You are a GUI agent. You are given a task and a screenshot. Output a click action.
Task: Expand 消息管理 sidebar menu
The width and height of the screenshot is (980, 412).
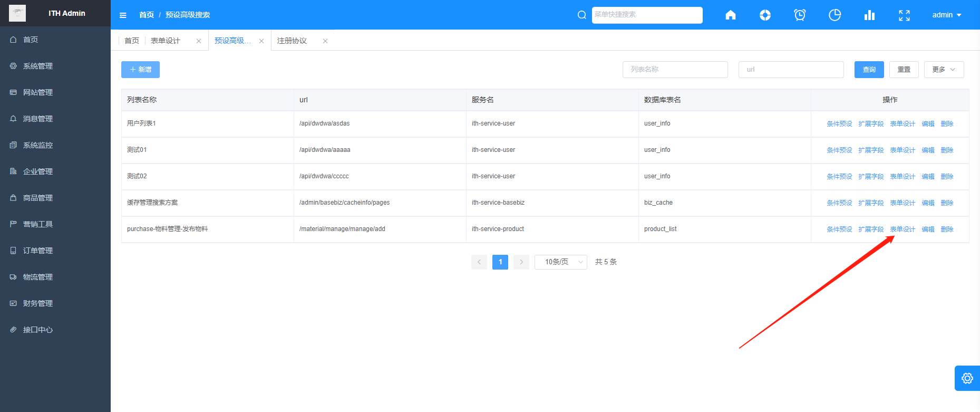pos(55,119)
